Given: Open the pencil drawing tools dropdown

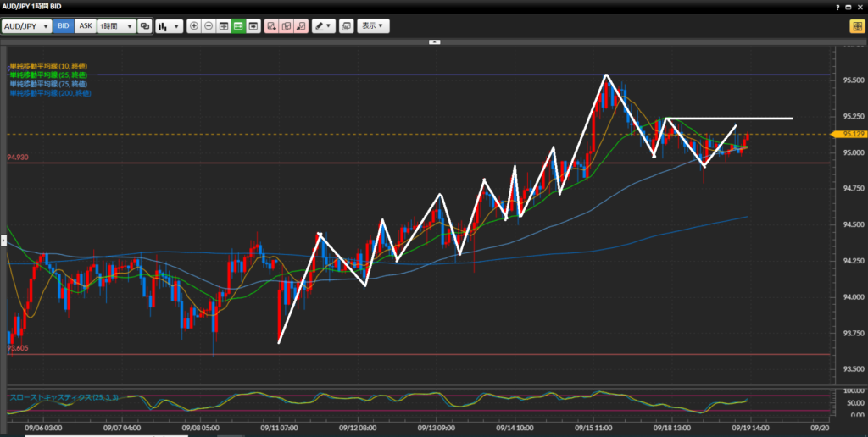Looking at the screenshot, I should [323, 26].
